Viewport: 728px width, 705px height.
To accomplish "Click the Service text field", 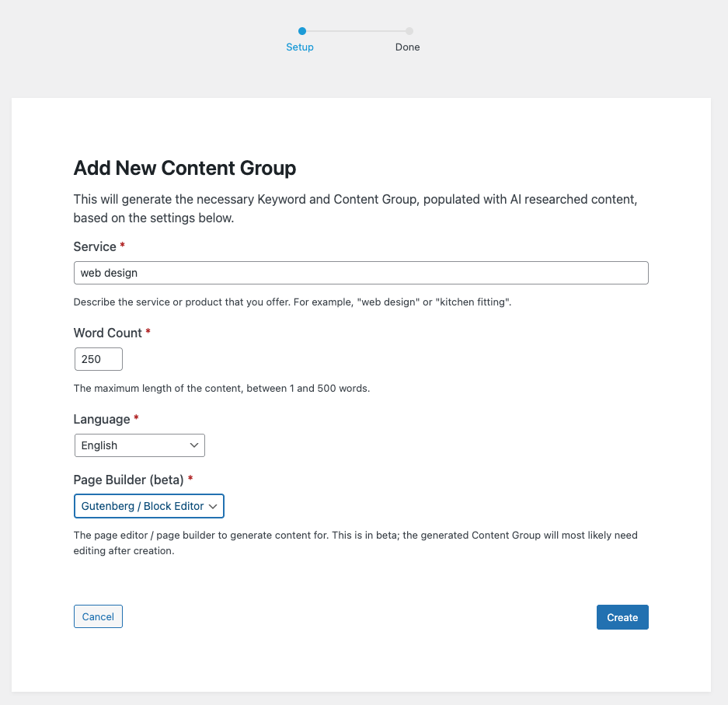I will 361,273.
